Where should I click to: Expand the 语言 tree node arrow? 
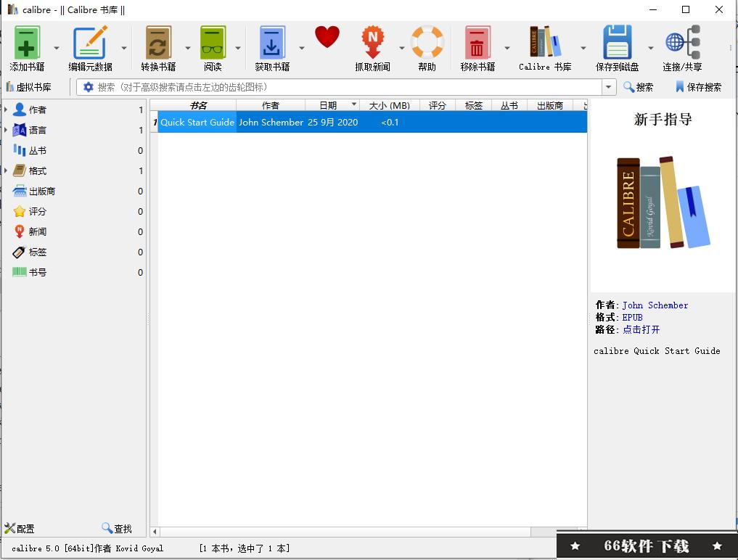pos(6,130)
